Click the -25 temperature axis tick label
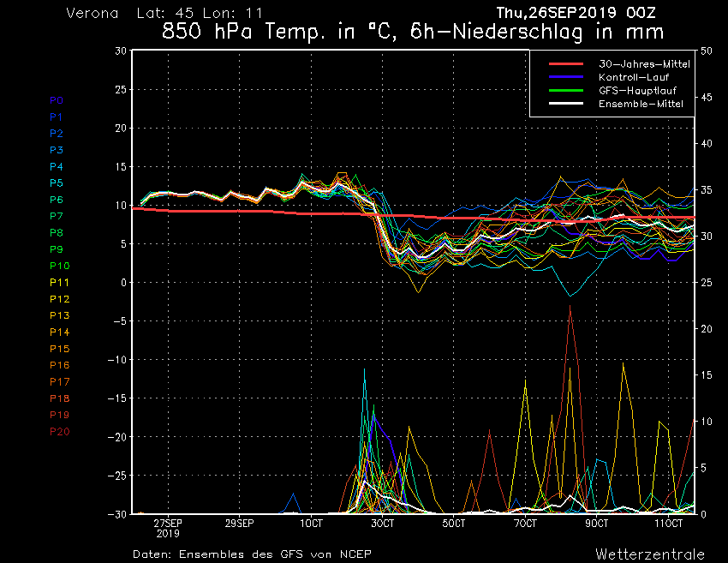 point(116,476)
